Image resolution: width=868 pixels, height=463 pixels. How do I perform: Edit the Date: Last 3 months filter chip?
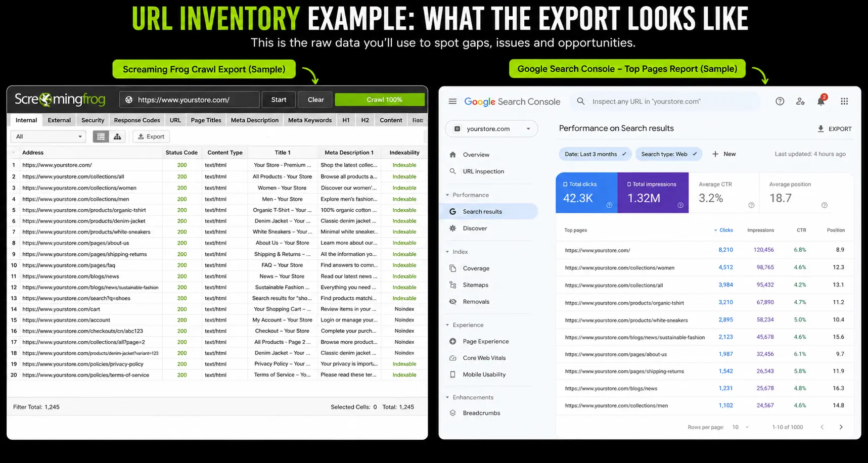[595, 154]
